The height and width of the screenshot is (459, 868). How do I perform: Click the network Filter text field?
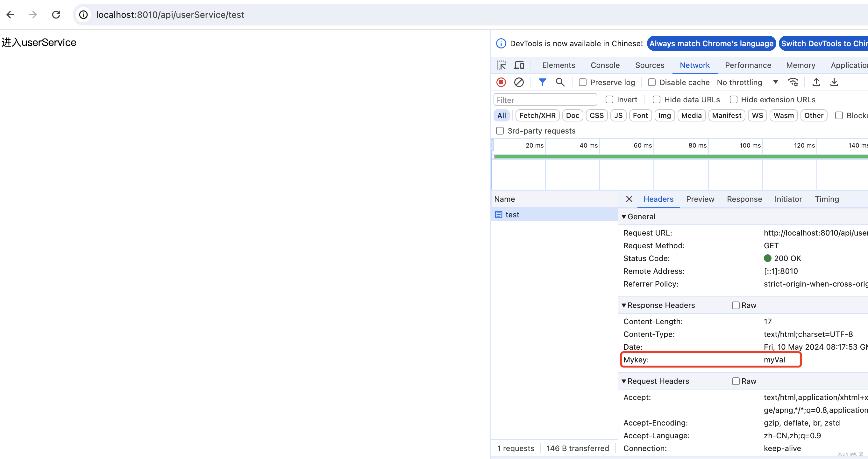coord(545,100)
